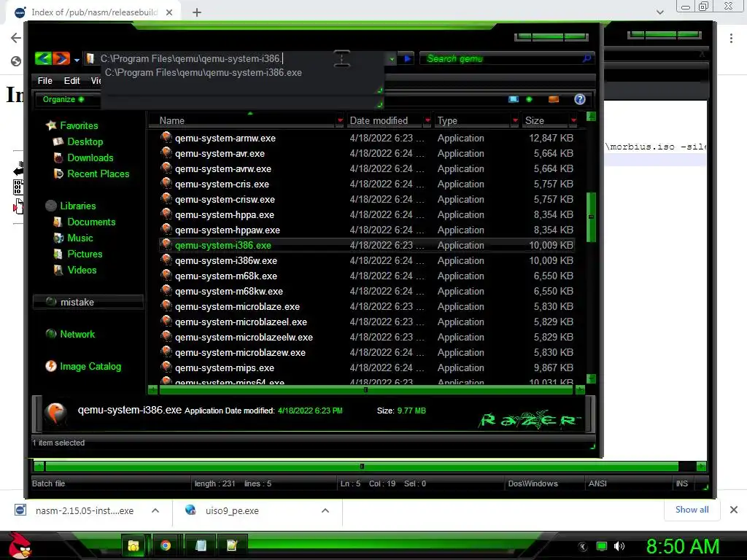The height and width of the screenshot is (560, 747).
Task: Open Downloads in Favorites
Action: click(x=90, y=157)
